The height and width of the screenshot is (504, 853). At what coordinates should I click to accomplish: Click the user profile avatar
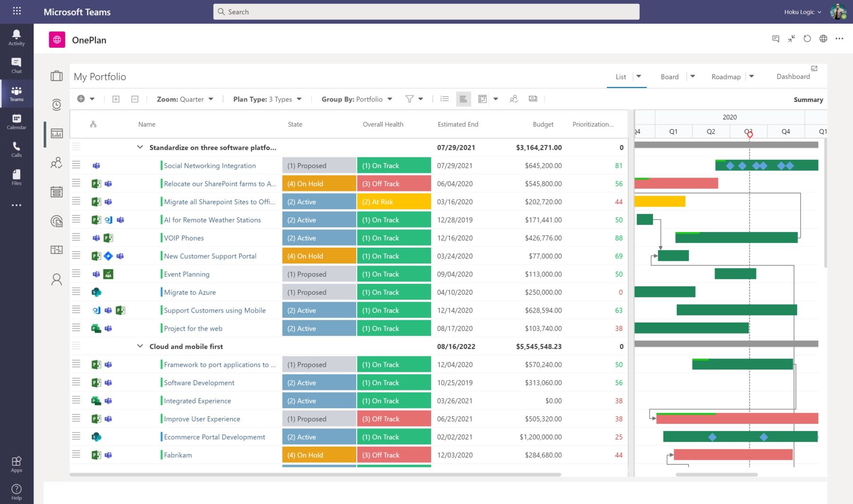pos(837,11)
